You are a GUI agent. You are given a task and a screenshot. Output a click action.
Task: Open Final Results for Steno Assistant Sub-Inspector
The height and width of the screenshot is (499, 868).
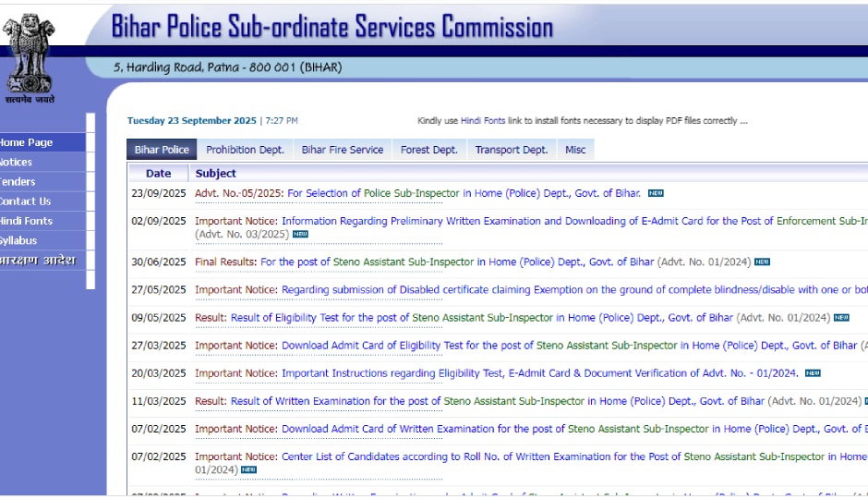tap(457, 262)
